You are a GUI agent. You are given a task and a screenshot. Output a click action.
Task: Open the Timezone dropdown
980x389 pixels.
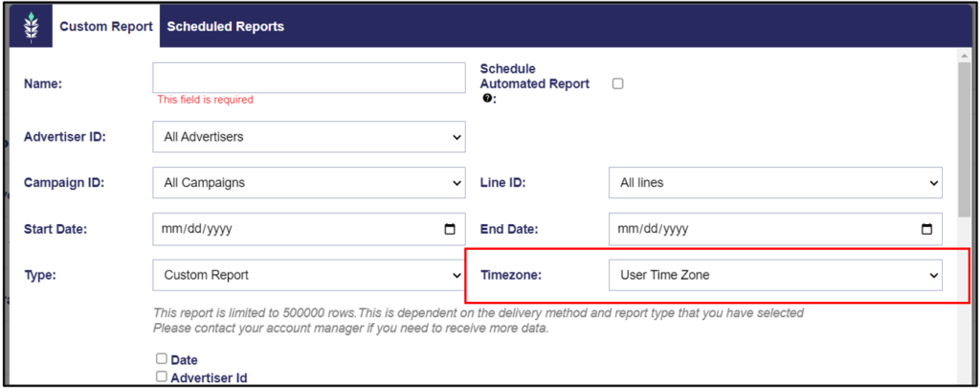(x=775, y=275)
